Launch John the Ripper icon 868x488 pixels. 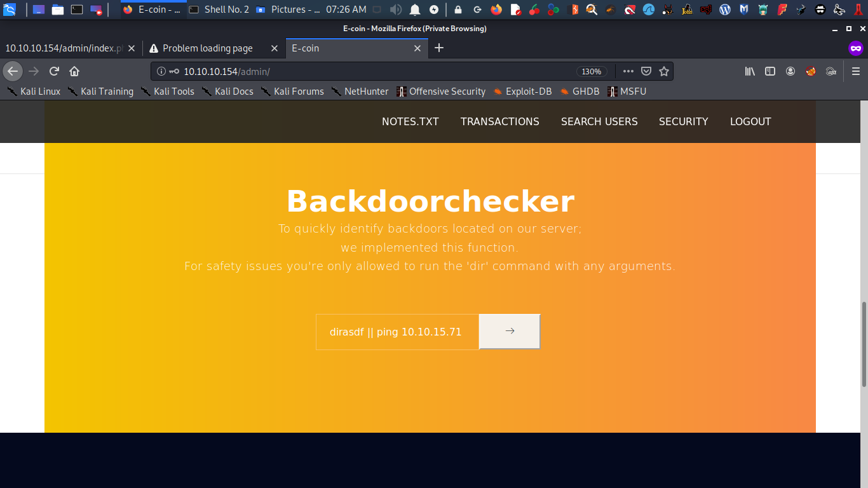click(x=687, y=10)
